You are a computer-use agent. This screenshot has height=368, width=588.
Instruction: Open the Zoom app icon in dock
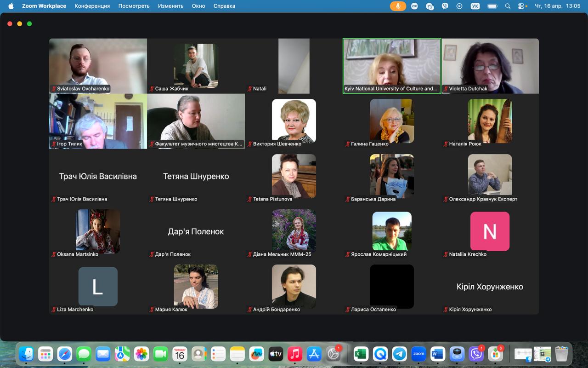pyautogui.click(x=418, y=354)
